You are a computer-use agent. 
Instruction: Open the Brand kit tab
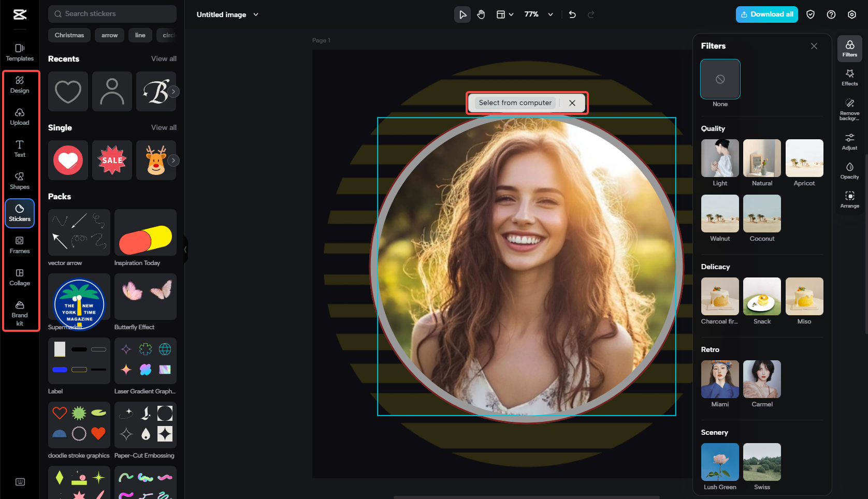click(20, 313)
